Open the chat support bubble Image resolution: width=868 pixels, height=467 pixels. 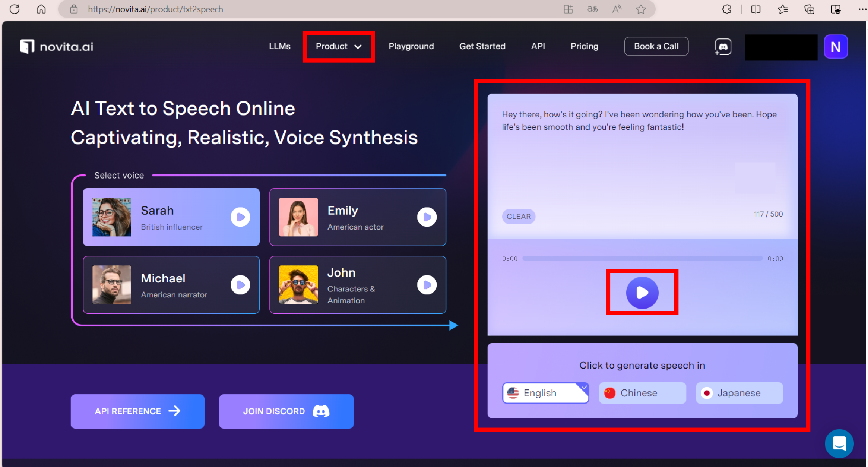[x=839, y=443]
